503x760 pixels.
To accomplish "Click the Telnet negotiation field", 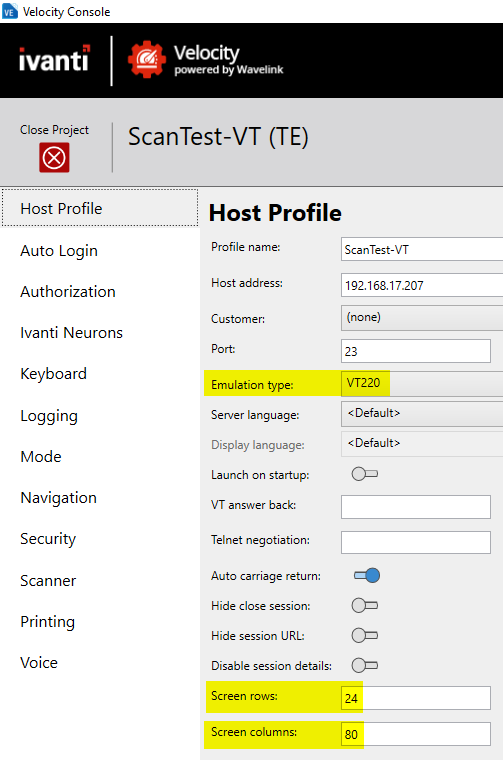I will (x=416, y=542).
